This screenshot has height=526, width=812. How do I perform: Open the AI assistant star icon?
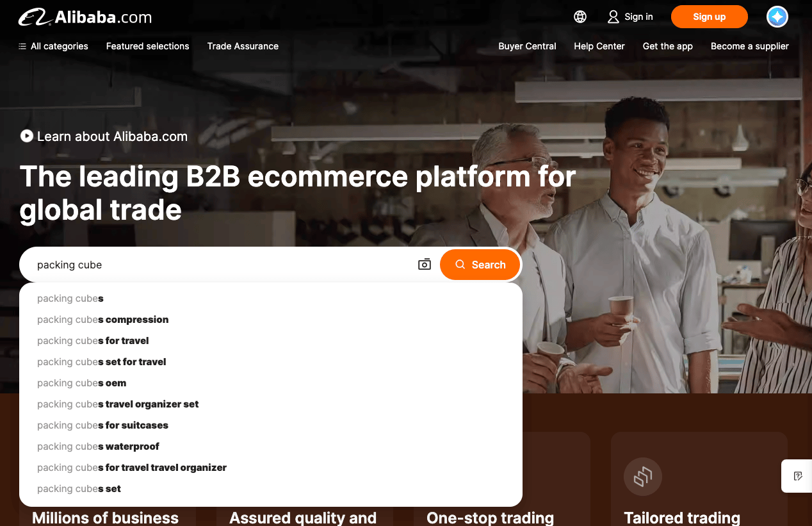(x=777, y=17)
